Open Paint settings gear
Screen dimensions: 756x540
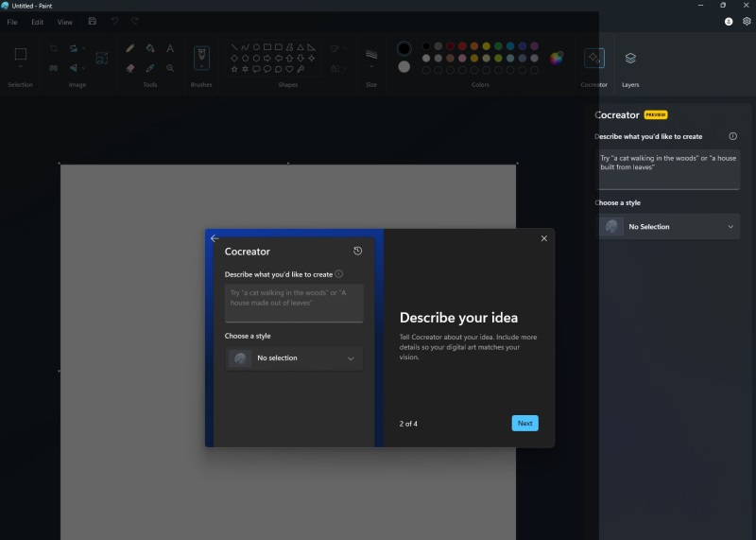point(747,21)
